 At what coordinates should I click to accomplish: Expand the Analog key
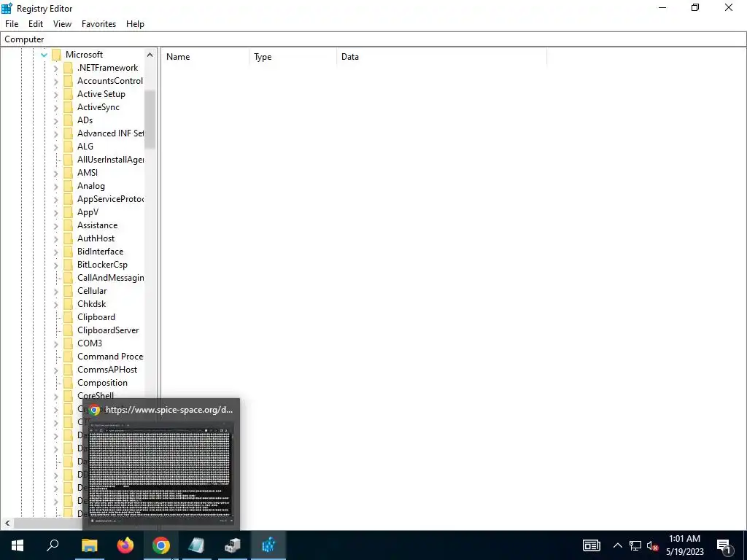55,186
